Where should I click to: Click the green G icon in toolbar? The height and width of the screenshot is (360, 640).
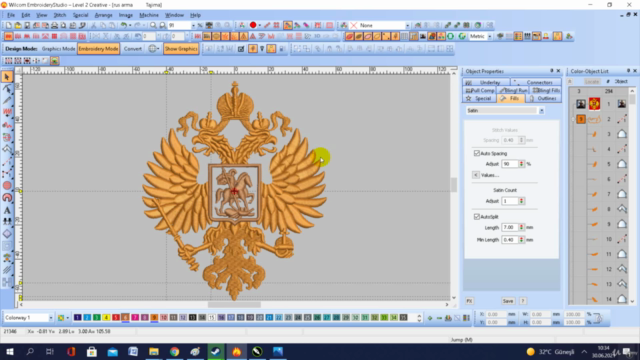click(x=462, y=36)
